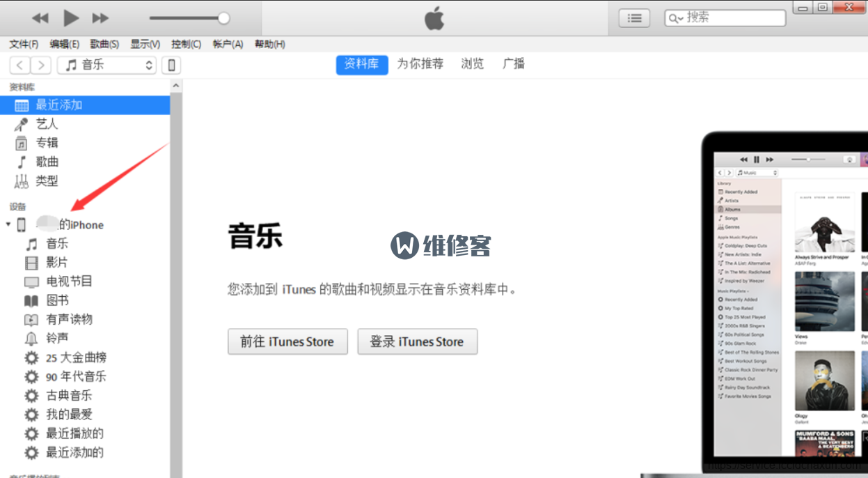This screenshot has width=868, height=478.
Task: Start playback with the play button
Action: [71, 17]
